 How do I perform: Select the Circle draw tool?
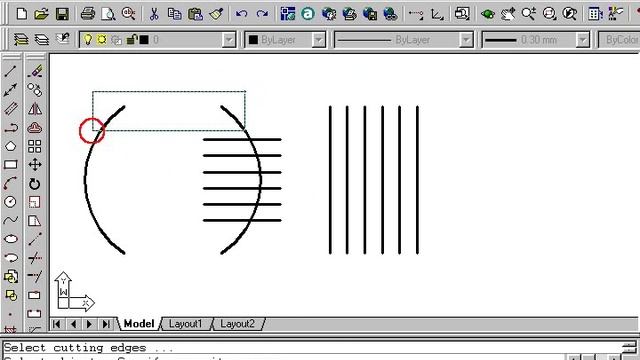(11, 202)
